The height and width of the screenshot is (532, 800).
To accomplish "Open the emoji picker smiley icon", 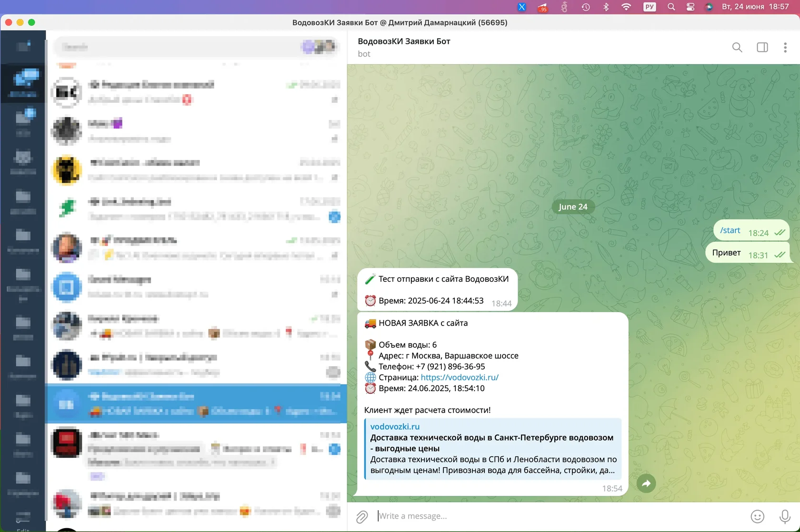I will pyautogui.click(x=757, y=516).
